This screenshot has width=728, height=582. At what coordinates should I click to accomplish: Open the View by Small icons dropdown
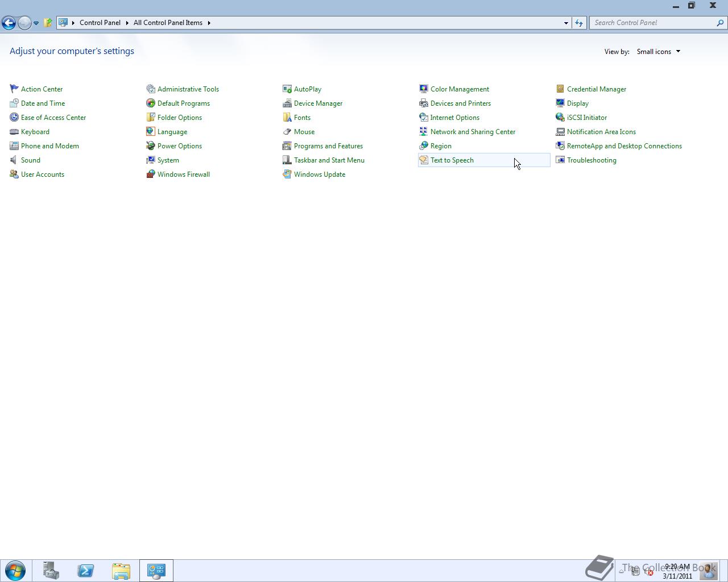(x=659, y=52)
